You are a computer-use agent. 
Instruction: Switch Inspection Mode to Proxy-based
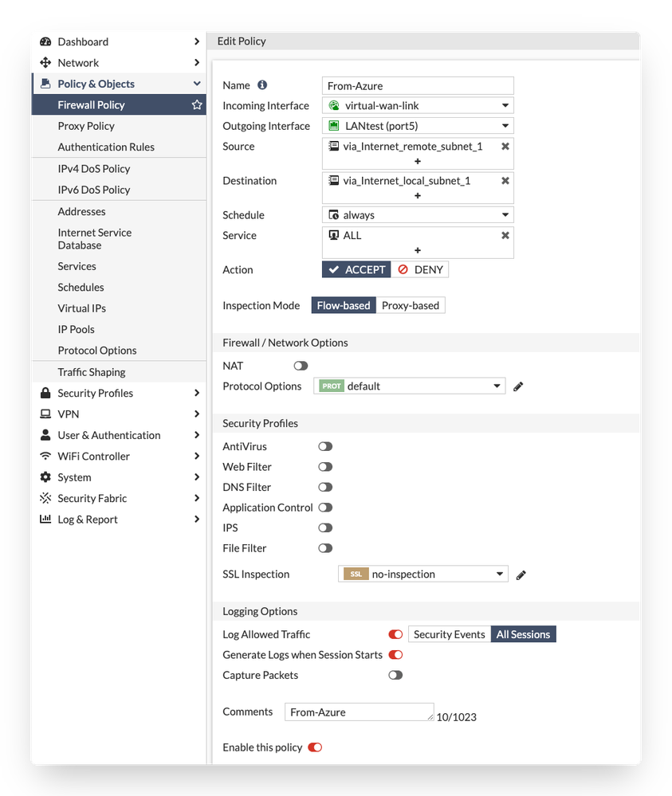411,306
